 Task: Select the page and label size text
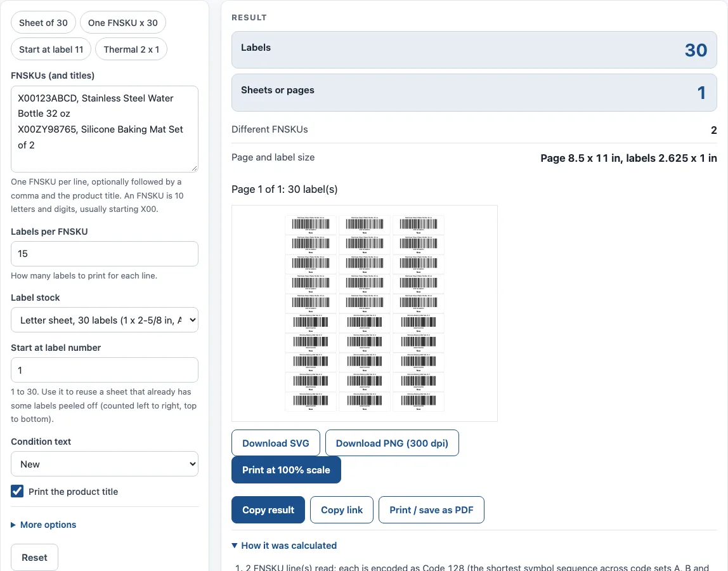coord(628,158)
